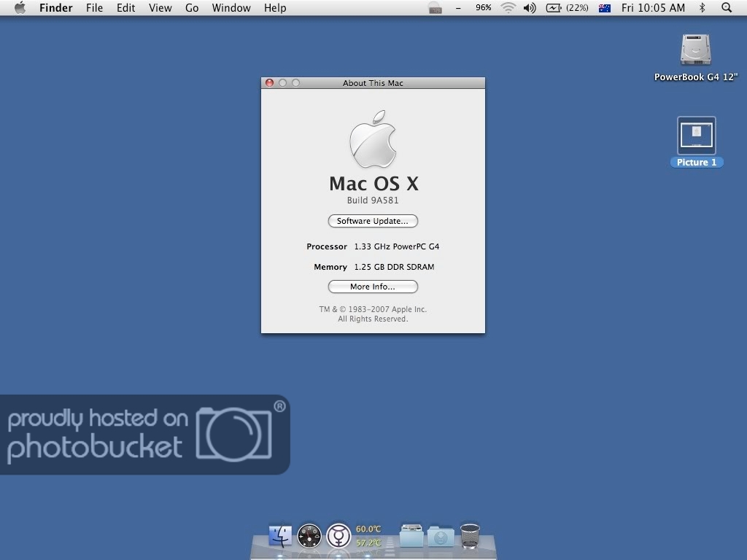Viewport: 747px width, 560px height.
Task: Click the temperature monitor Dock icon
Action: tap(368, 536)
